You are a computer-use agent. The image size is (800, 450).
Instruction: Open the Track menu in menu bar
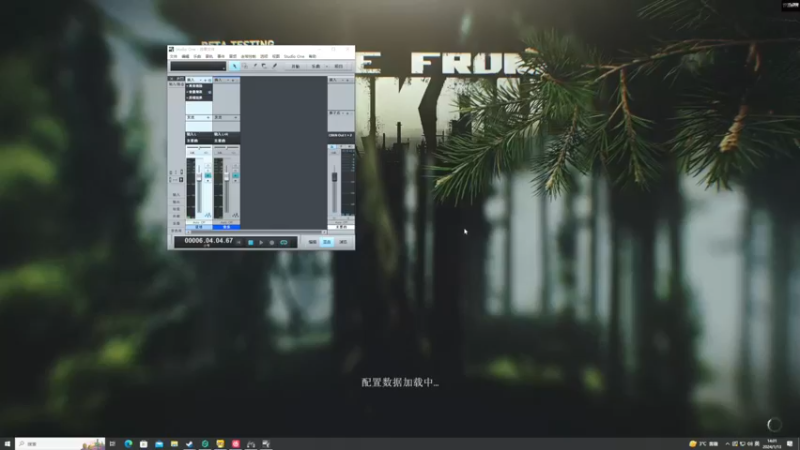point(209,56)
